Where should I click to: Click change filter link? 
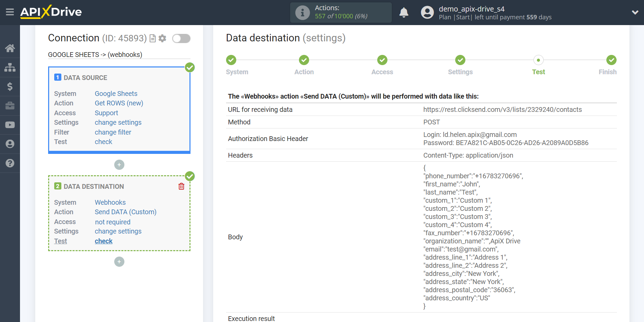coord(113,132)
